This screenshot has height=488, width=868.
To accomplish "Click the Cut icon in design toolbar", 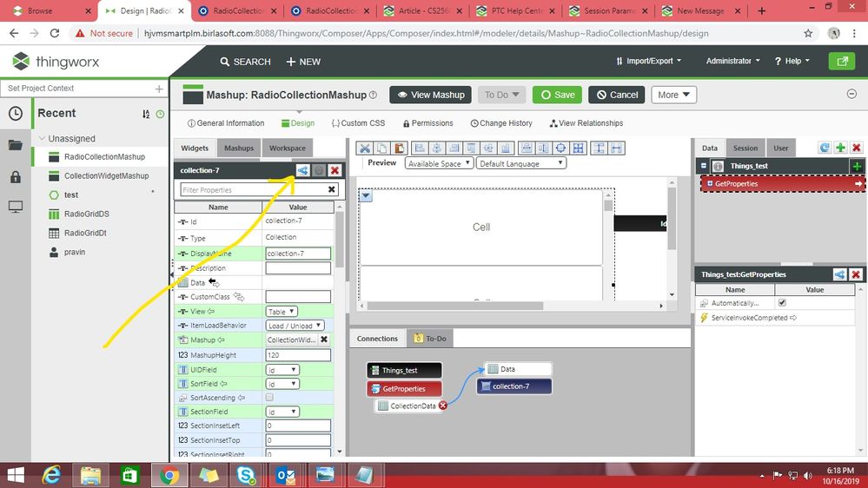I will click(x=364, y=148).
